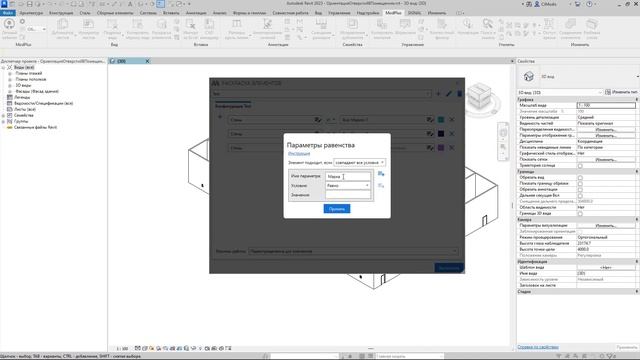Click the add condition row icon

tap(381, 174)
